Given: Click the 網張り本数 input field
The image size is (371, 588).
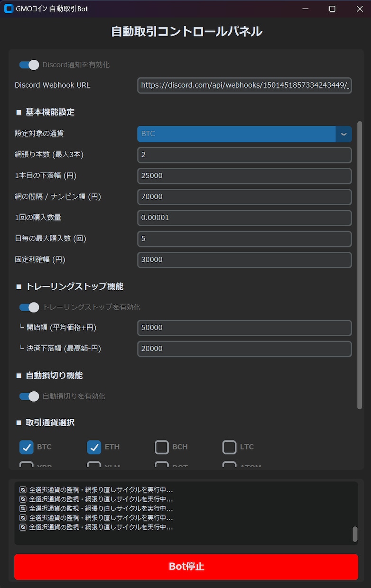Looking at the screenshot, I should (244, 155).
